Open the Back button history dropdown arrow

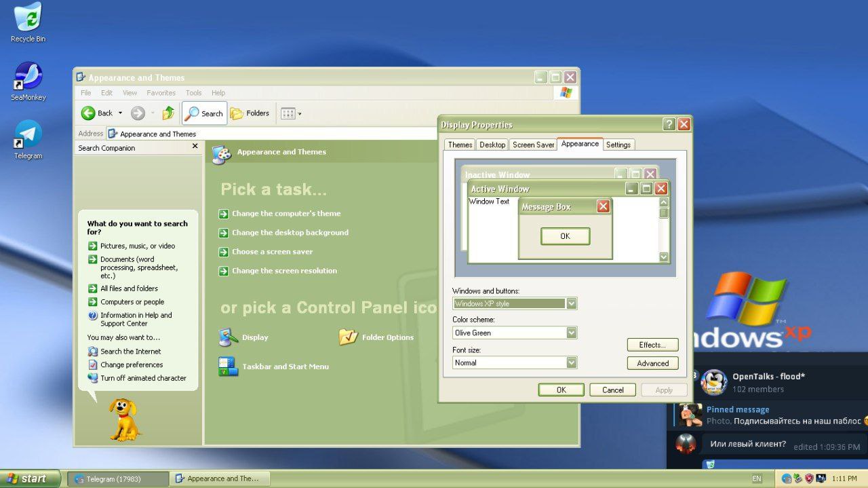pos(121,113)
